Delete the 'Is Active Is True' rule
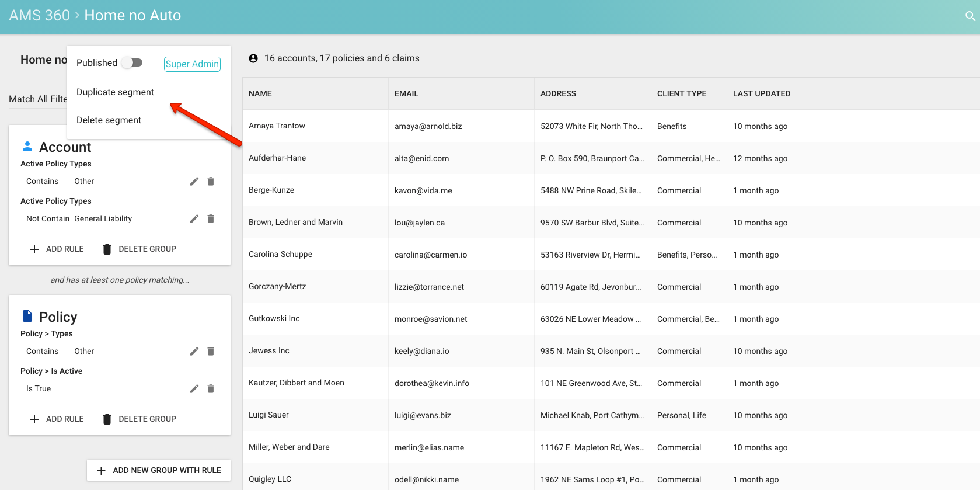Viewport: 980px width, 490px height. tap(211, 389)
